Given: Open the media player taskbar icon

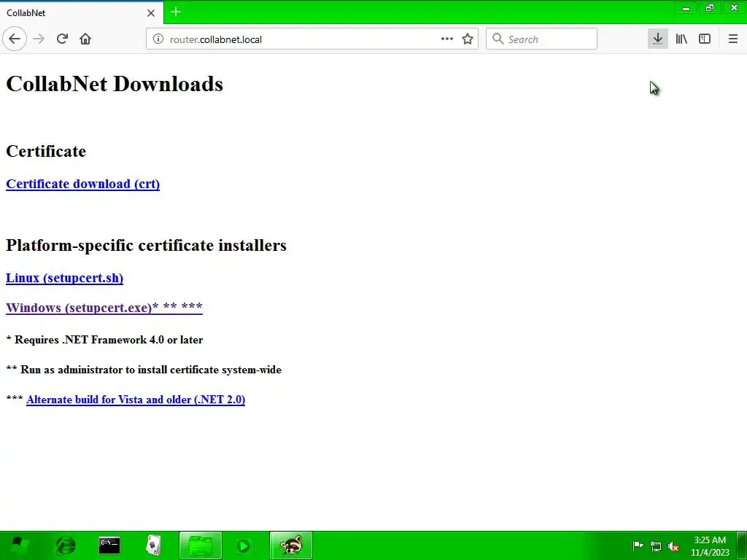Looking at the screenshot, I should [x=244, y=545].
